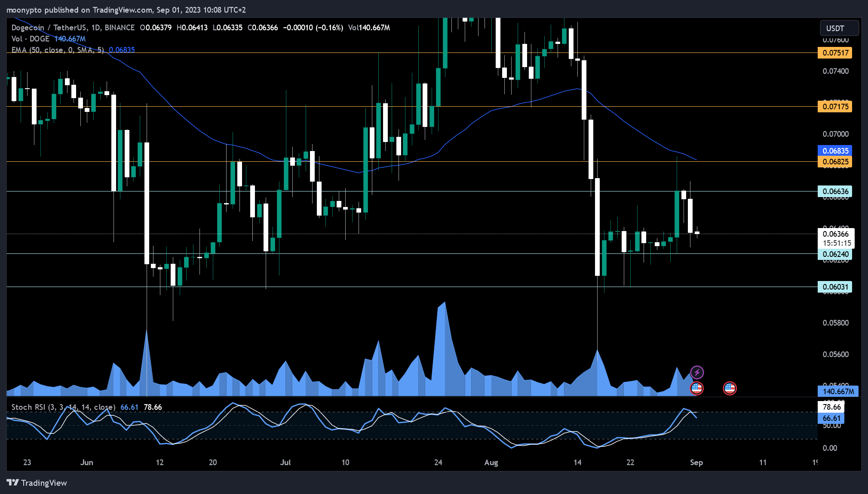This screenshot has width=868, height=494.
Task: Click the TradingView logo at bottom left
Action: 37,483
